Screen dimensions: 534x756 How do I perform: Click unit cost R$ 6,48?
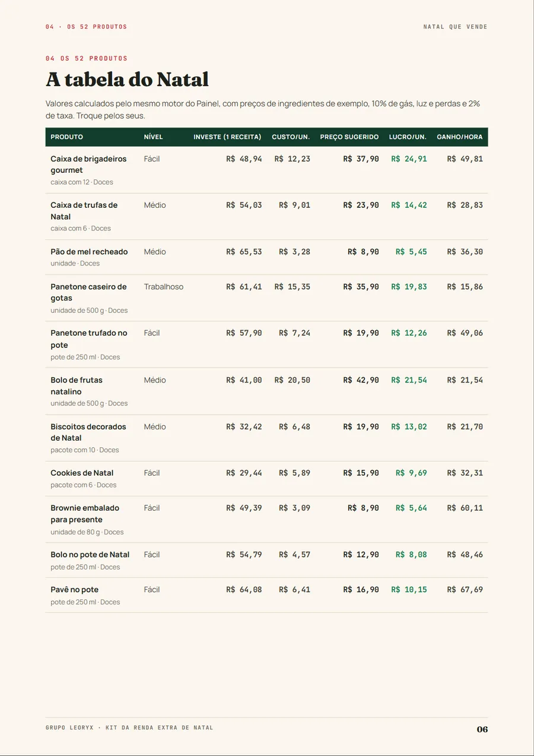click(295, 427)
